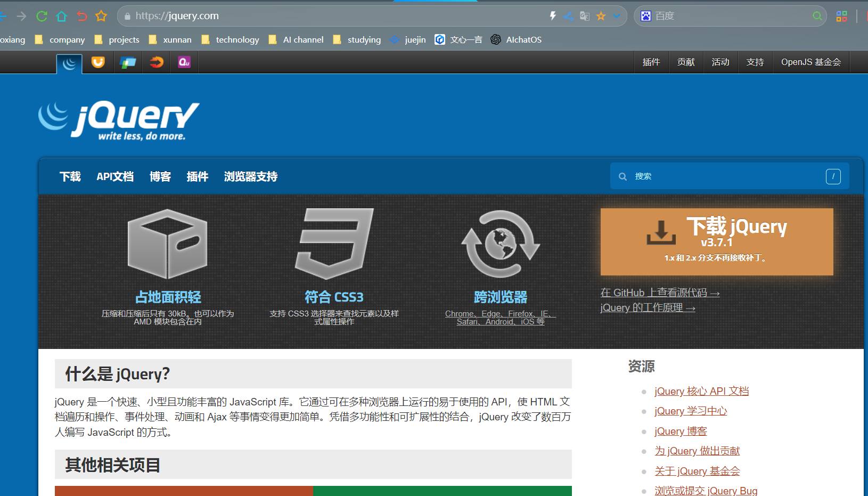Expand the address bar dropdown chevron
The height and width of the screenshot is (496, 868).
[617, 16]
